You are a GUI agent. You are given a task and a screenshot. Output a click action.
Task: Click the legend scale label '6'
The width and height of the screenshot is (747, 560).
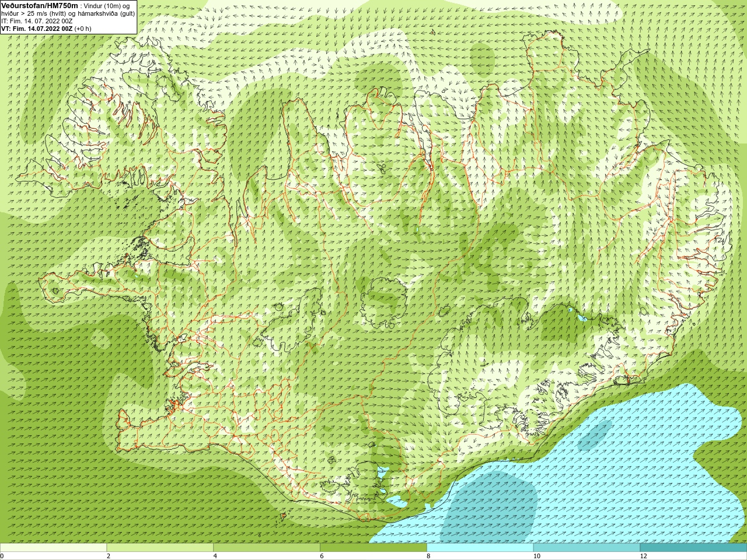pyautogui.click(x=322, y=556)
